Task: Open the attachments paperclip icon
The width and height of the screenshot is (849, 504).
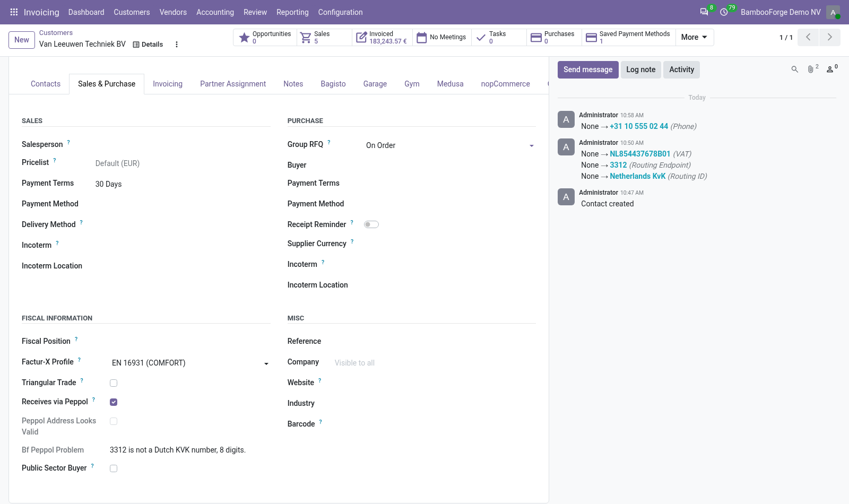Action: [x=812, y=69]
